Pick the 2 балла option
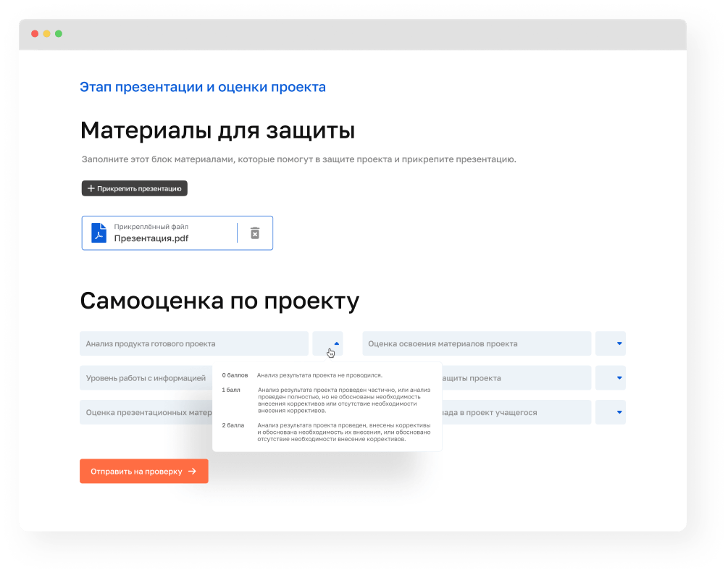Screen dimensions: 728x573 (x=233, y=424)
